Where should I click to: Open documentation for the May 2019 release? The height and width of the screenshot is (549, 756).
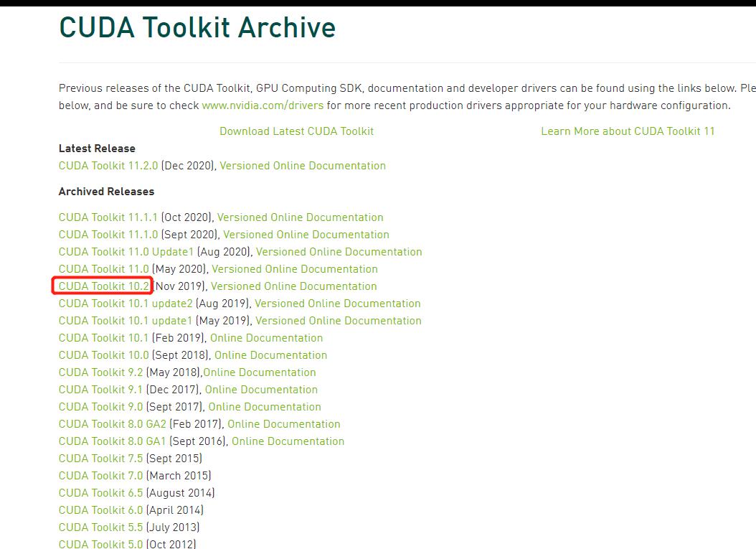tap(339, 321)
